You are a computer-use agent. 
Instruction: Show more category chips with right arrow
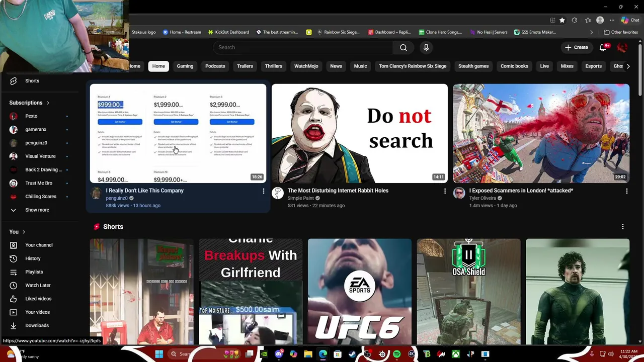click(x=628, y=66)
